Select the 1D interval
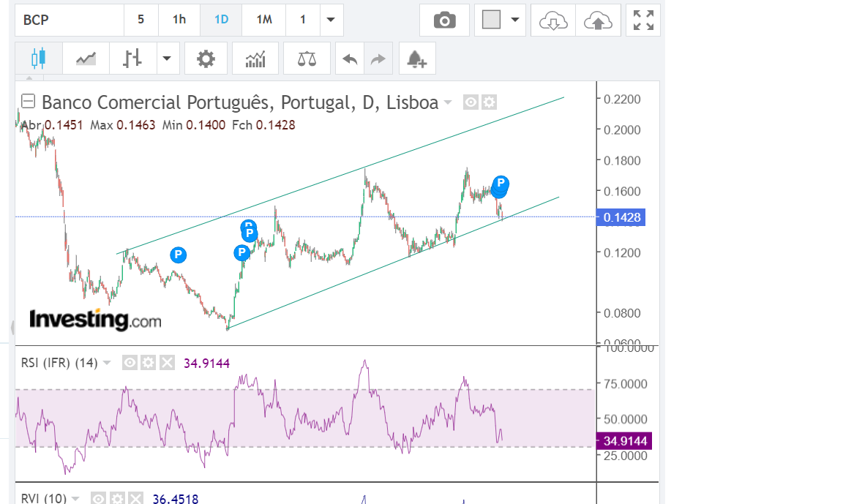843x504 pixels. pos(221,20)
